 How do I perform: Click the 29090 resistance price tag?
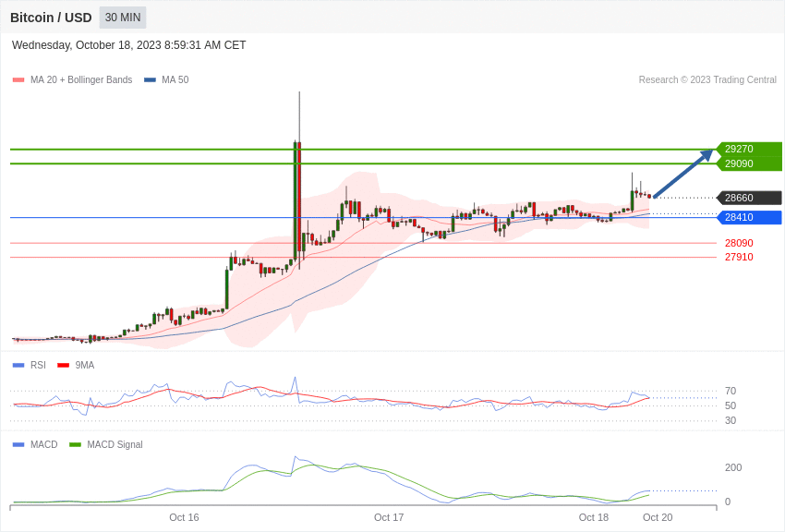(x=748, y=163)
